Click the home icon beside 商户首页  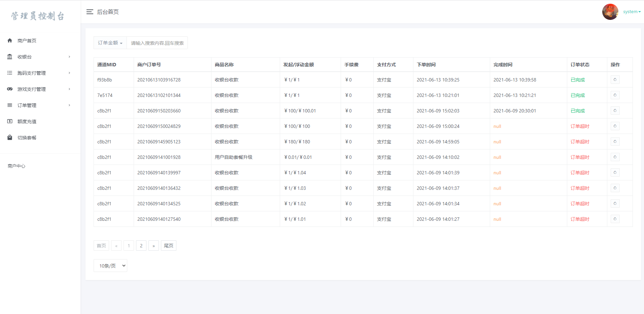(x=10, y=40)
